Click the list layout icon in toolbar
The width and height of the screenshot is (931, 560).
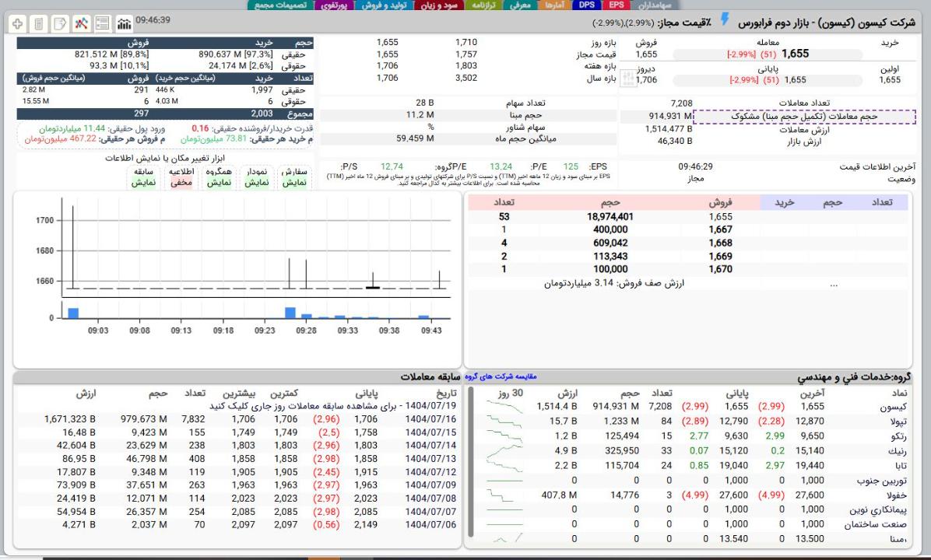[103, 25]
